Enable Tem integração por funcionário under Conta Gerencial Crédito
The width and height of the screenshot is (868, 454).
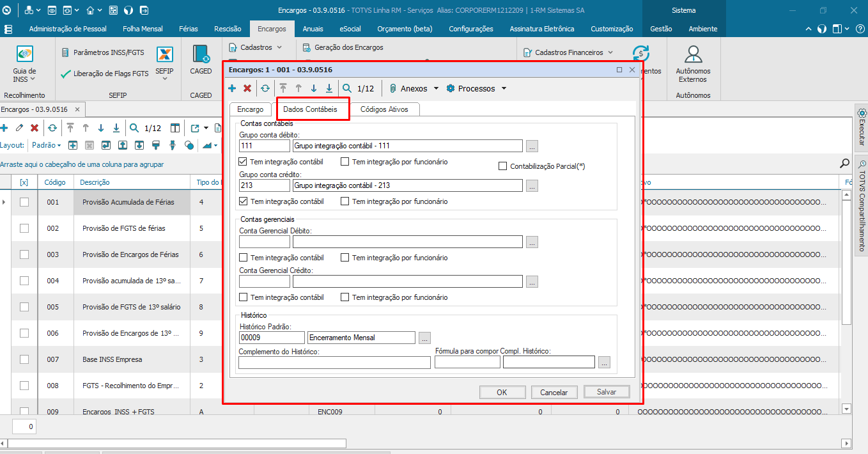345,297
